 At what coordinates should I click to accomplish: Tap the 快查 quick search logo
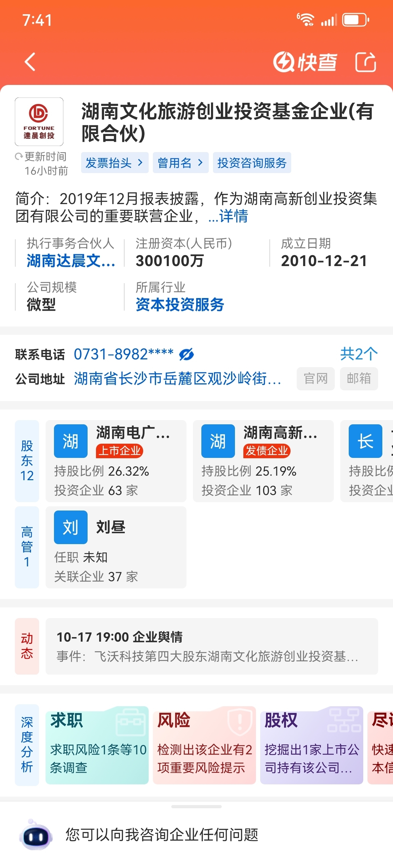(x=305, y=62)
